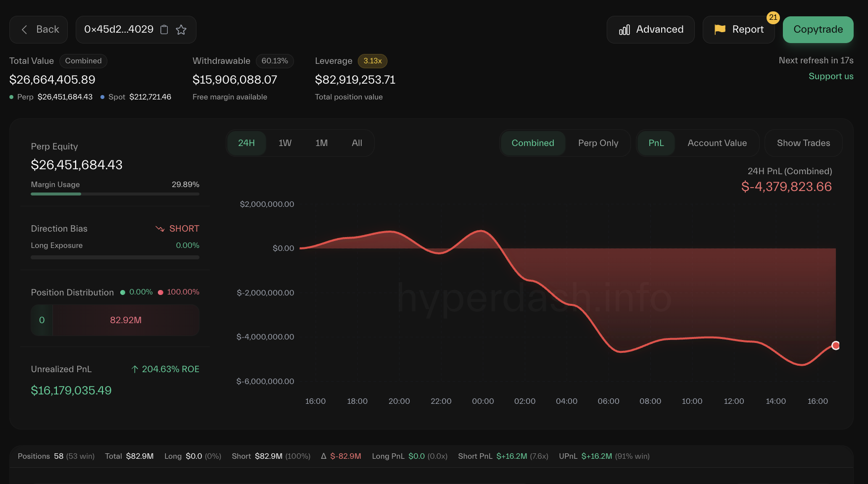The width and height of the screenshot is (868, 484).
Task: Click the flag icon on Report button
Action: [x=719, y=29]
